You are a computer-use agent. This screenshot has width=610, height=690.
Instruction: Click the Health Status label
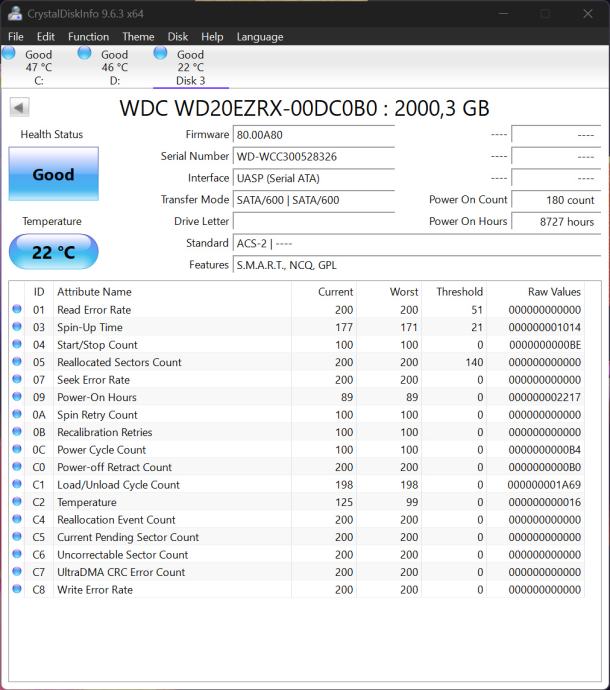click(x=52, y=134)
